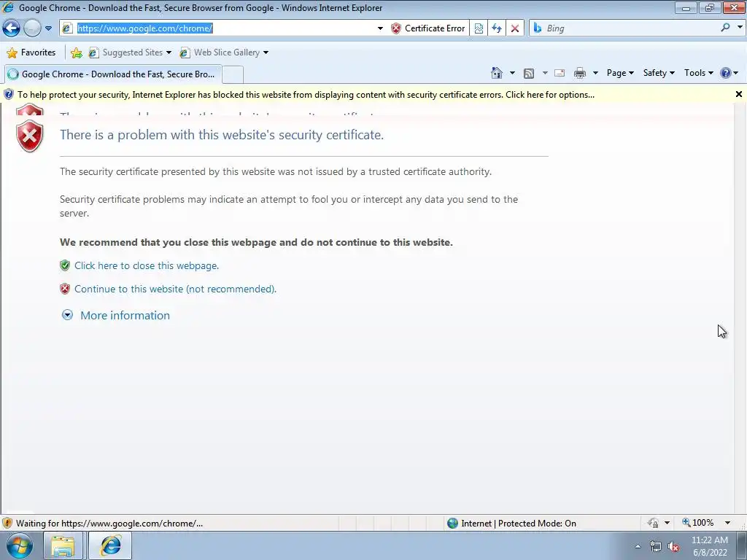Toggle the Compatibility View icon
The width and height of the screenshot is (747, 560).
[x=479, y=28]
